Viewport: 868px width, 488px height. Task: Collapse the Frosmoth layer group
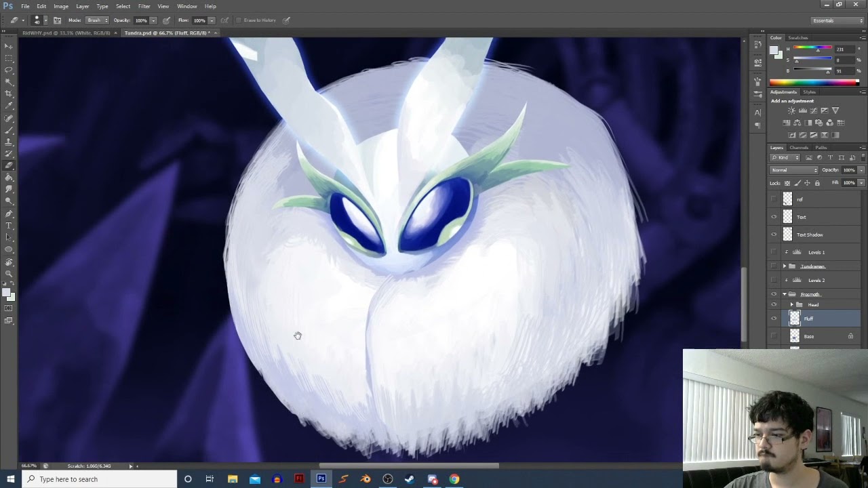785,294
